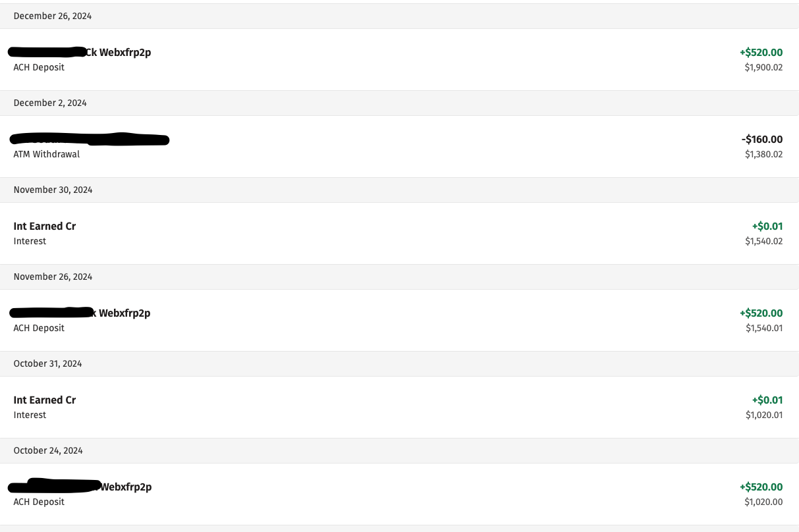Select the $1,540.01 running balance
This screenshot has height=532, width=799.
click(763, 328)
